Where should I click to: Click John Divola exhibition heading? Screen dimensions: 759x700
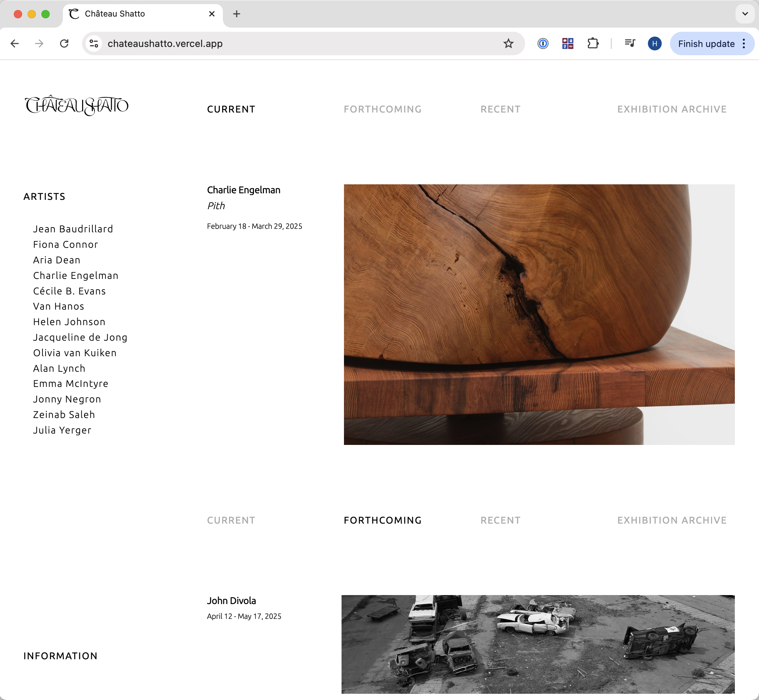click(231, 601)
